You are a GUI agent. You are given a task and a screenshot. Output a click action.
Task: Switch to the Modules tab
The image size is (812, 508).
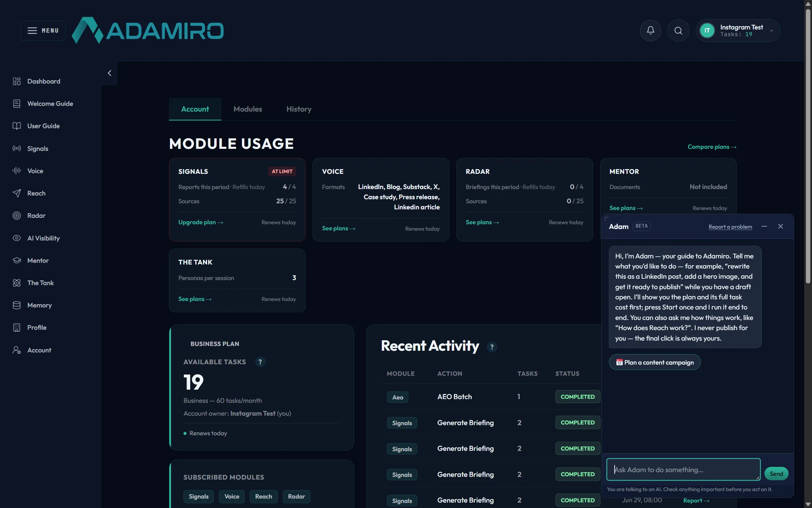pos(248,109)
